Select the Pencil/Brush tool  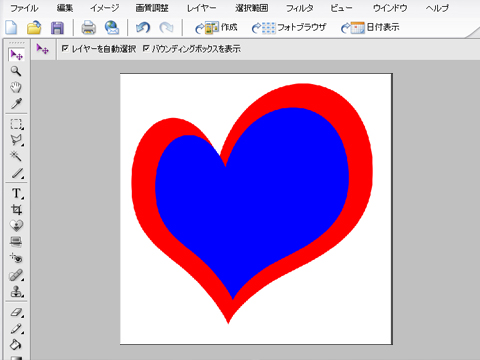16,329
